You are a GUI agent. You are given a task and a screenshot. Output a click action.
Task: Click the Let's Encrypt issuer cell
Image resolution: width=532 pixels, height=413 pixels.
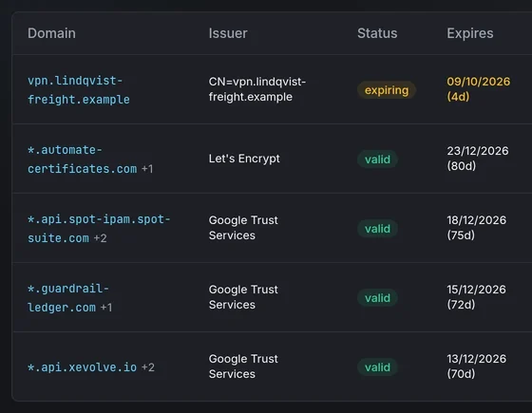[x=244, y=159]
